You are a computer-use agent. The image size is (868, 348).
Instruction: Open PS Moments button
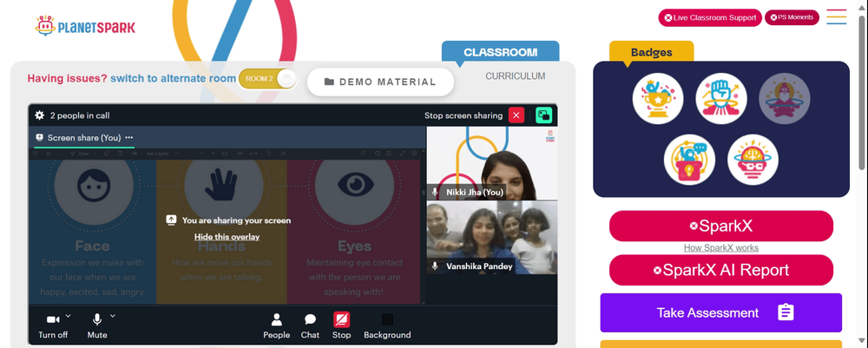tap(792, 17)
